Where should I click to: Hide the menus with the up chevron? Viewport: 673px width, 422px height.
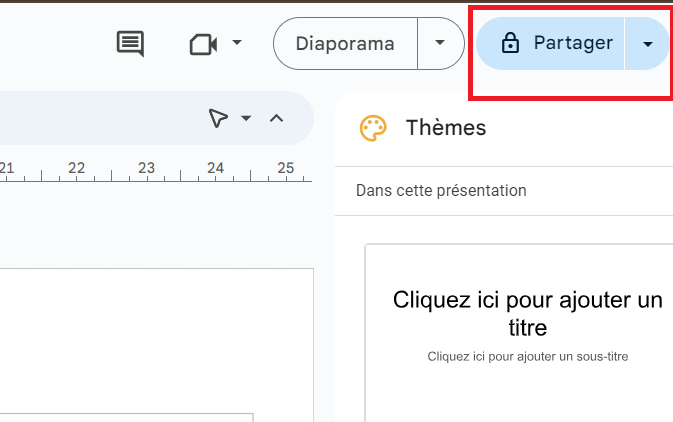coord(277,118)
